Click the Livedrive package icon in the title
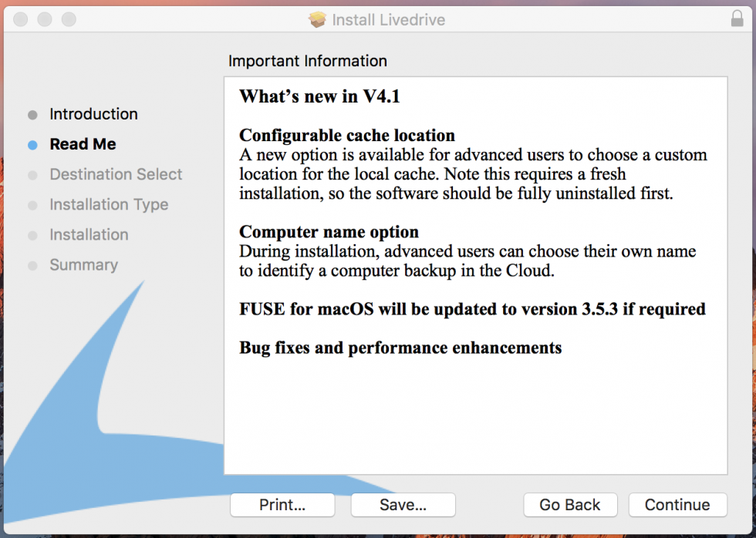The image size is (756, 538). point(317,20)
